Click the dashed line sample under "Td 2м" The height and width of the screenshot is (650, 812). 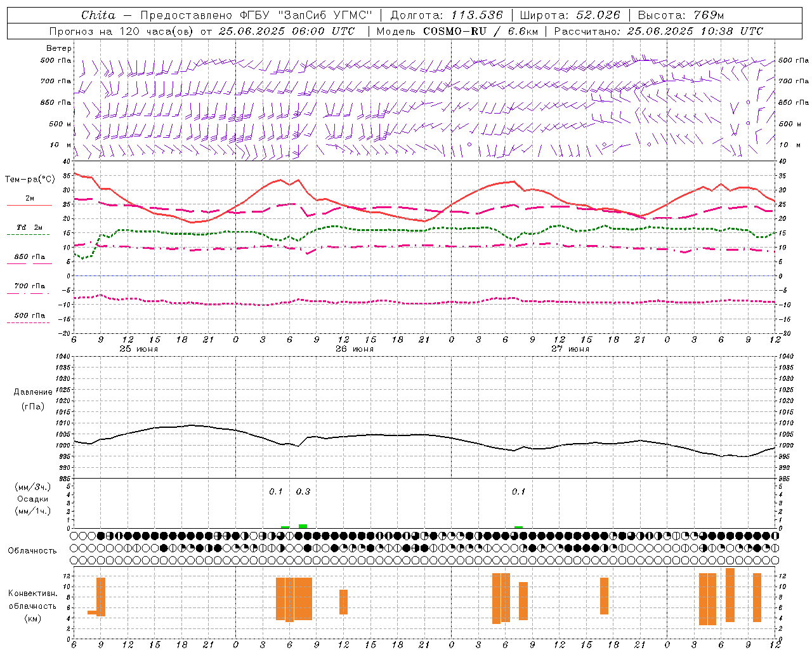click(28, 234)
